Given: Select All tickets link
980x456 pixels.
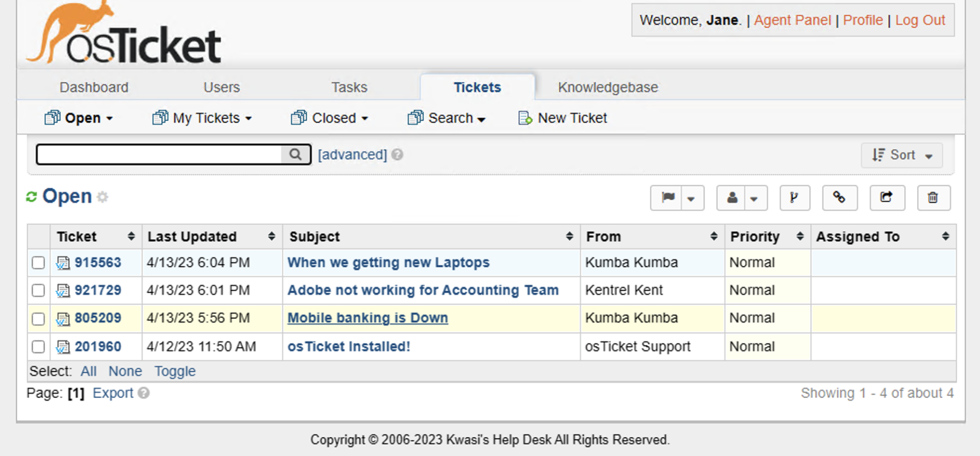Looking at the screenshot, I should click(x=88, y=371).
